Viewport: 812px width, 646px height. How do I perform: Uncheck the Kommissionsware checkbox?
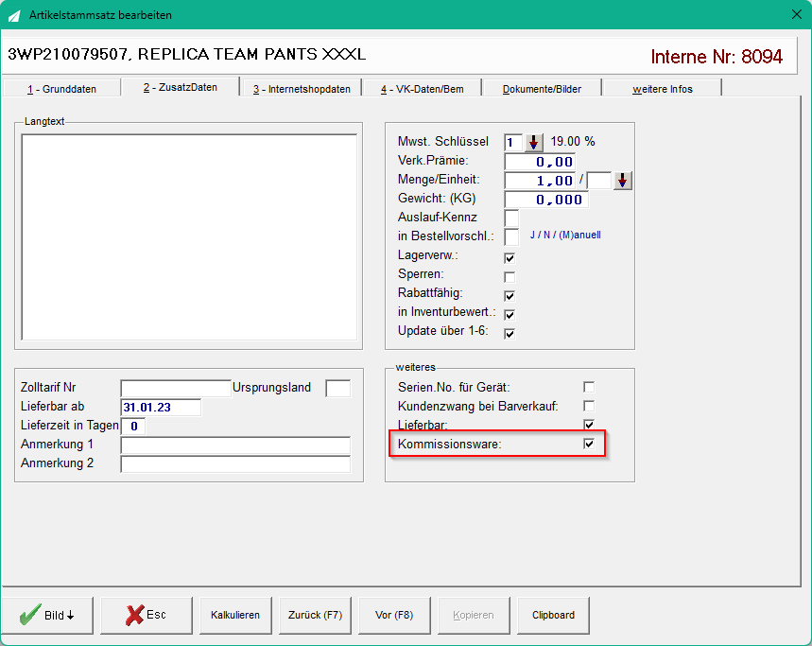589,444
